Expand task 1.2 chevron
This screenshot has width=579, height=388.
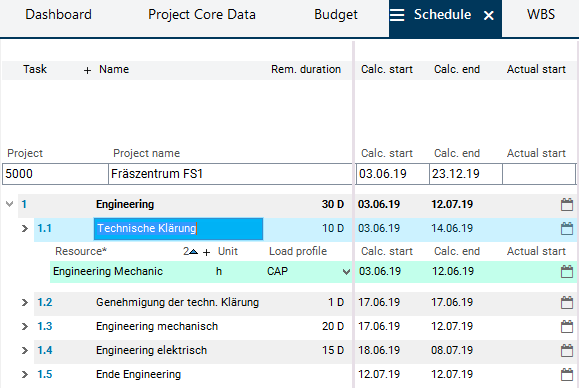pos(25,302)
